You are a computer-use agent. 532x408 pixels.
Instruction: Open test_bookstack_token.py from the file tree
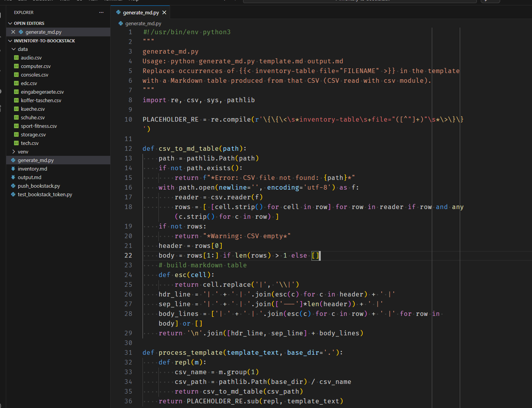(45, 194)
